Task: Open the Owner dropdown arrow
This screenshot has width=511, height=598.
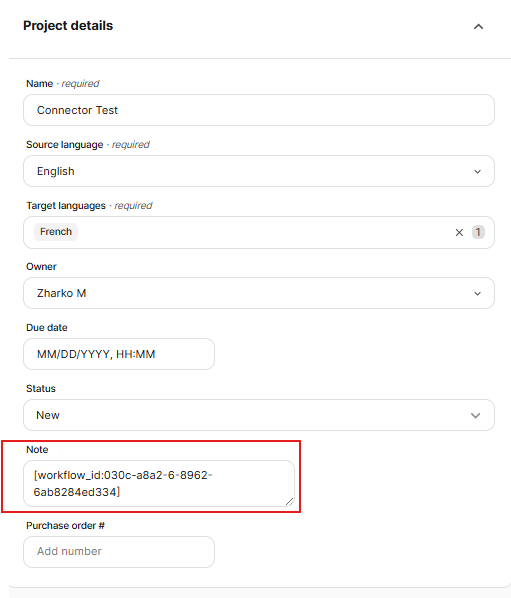Action: tap(477, 294)
